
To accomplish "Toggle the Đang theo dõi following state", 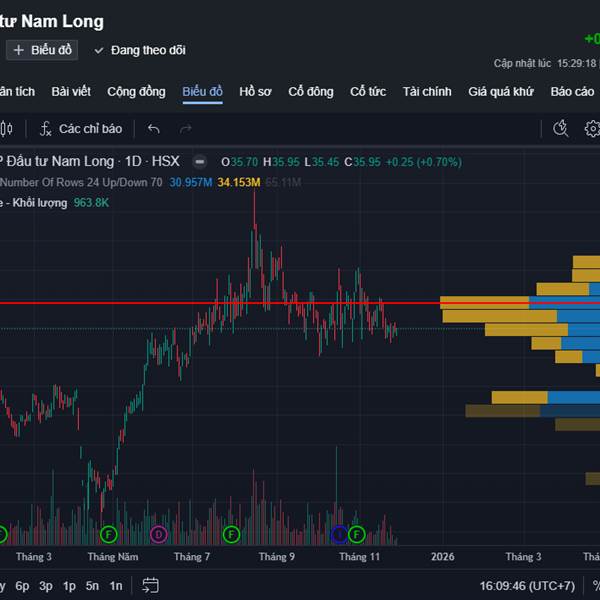I will coord(140,50).
